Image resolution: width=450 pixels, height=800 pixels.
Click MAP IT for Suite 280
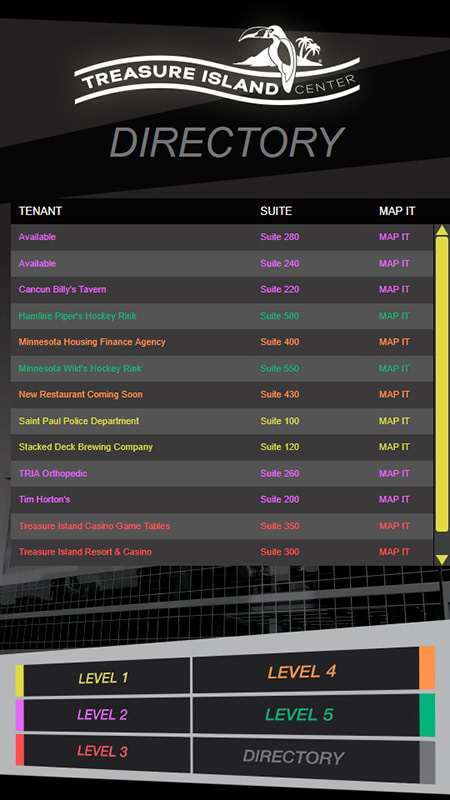pyautogui.click(x=394, y=237)
